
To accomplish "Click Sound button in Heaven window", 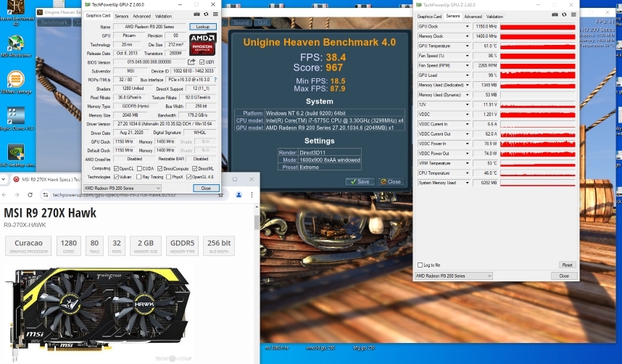I will click(x=241, y=22).
